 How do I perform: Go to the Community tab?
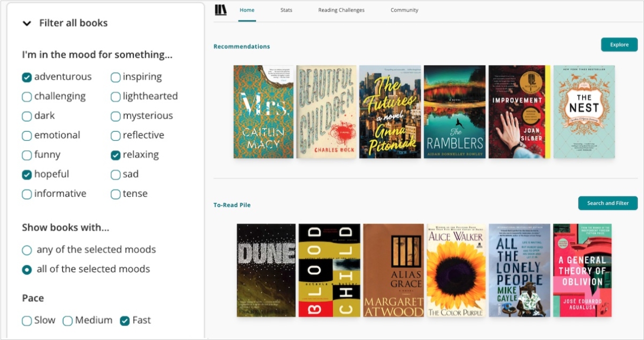404,10
